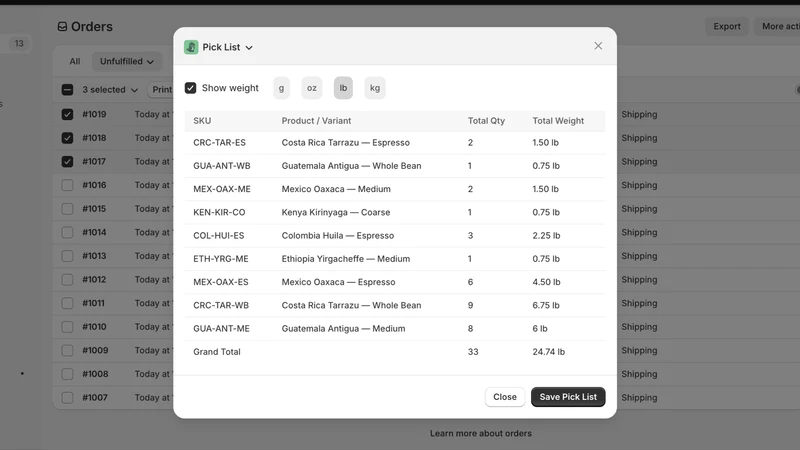Check order #1014 checkbox
The image size is (800, 450).
(x=67, y=232)
